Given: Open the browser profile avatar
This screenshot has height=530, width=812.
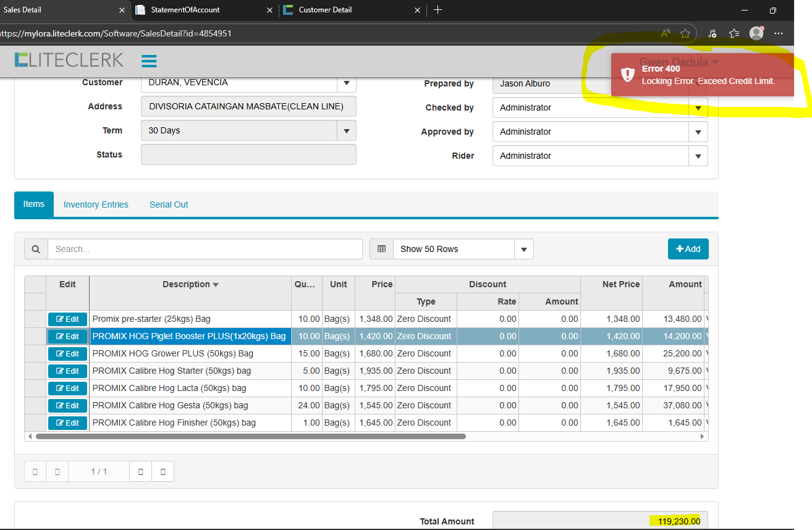Looking at the screenshot, I should [756, 33].
